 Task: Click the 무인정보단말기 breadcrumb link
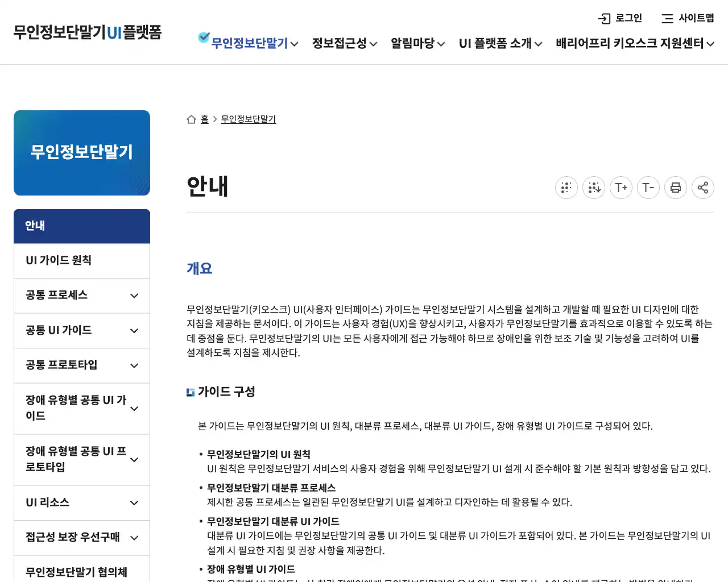coord(248,119)
